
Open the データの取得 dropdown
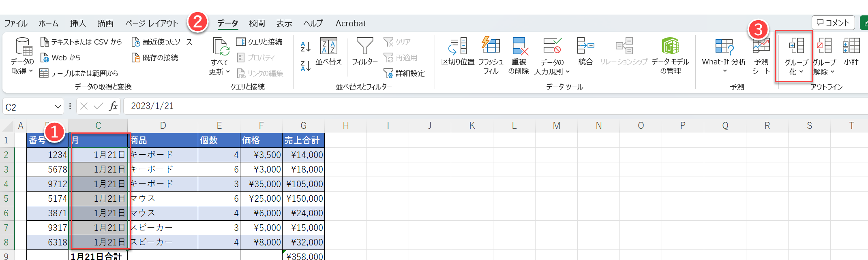22,57
